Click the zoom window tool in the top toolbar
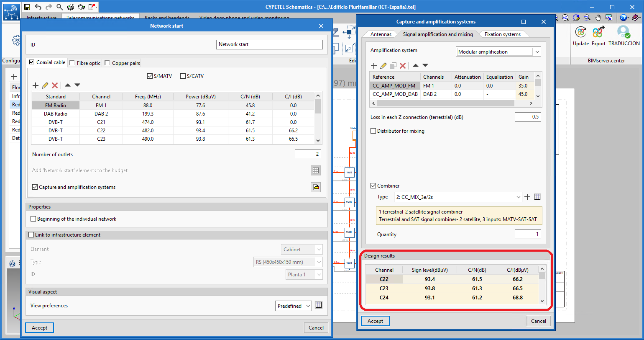This screenshot has height=340, width=644. pyautogui.click(x=587, y=18)
